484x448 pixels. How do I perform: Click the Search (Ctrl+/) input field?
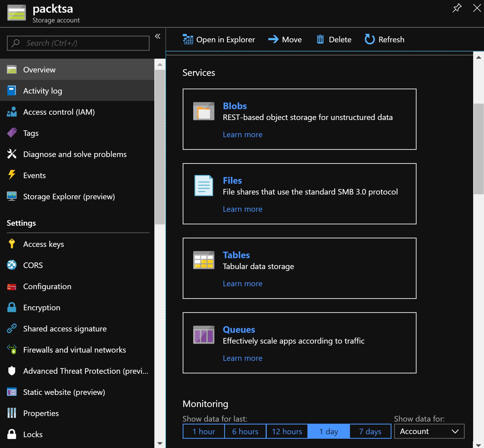(x=78, y=43)
